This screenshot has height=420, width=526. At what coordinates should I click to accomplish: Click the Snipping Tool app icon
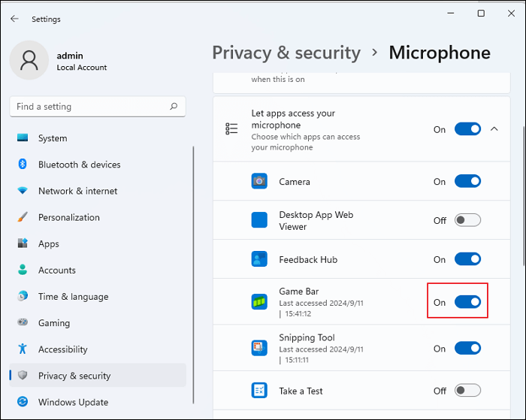259,348
